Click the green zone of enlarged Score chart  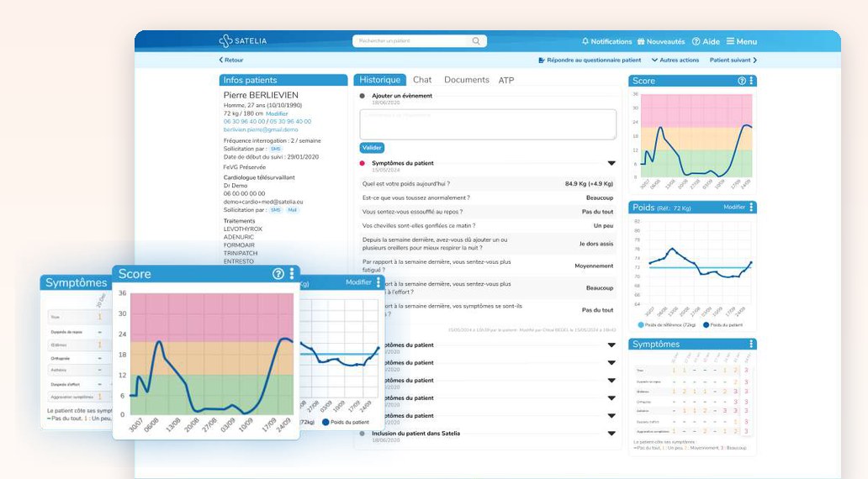coord(212,394)
